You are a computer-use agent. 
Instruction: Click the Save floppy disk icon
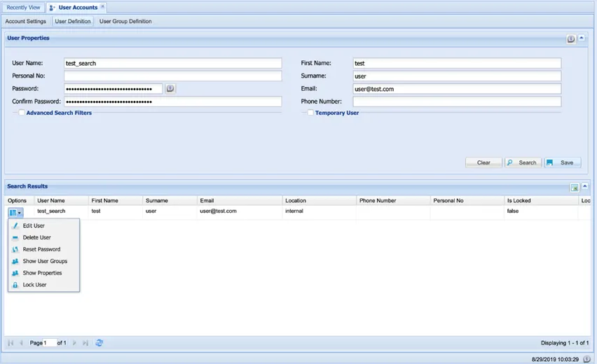[x=549, y=162]
